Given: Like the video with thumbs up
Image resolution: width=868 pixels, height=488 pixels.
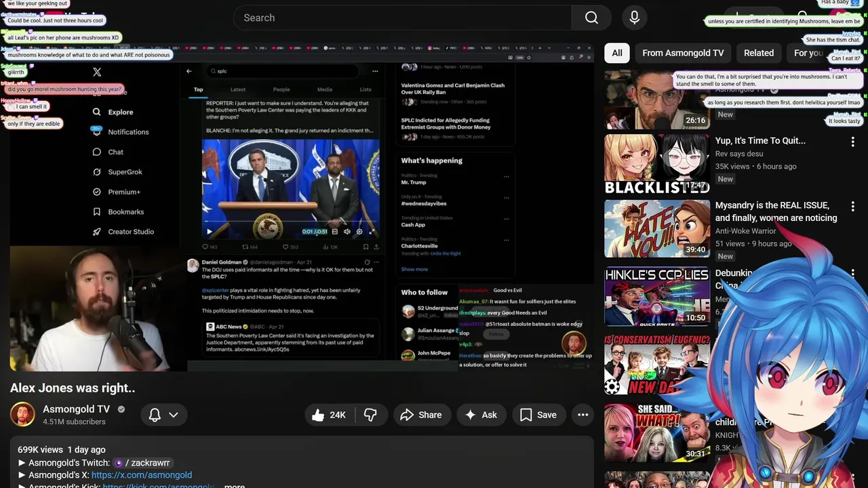Looking at the screenshot, I should [x=330, y=415].
